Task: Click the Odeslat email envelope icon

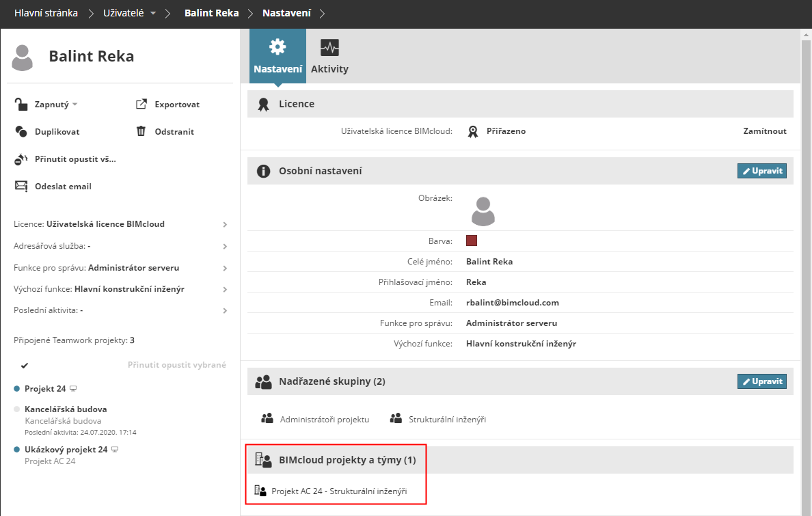Action: [x=21, y=186]
